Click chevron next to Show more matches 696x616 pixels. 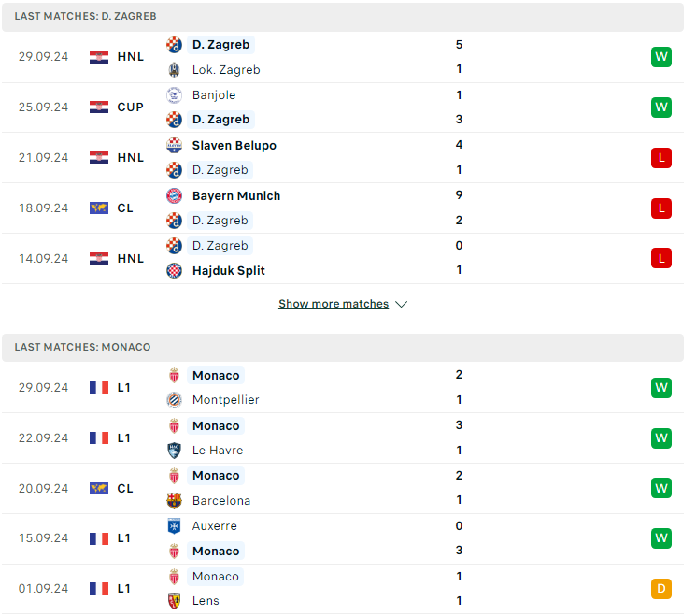coord(402,304)
